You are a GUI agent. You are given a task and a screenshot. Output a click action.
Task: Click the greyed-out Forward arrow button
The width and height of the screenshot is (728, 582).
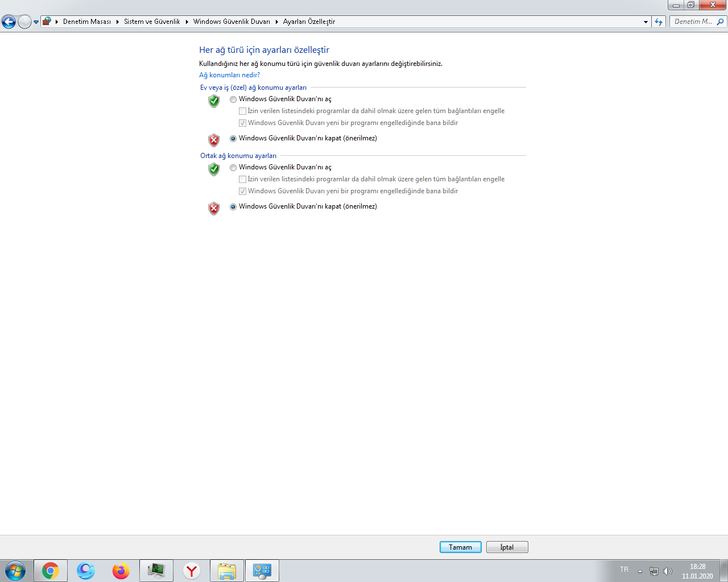click(x=24, y=22)
